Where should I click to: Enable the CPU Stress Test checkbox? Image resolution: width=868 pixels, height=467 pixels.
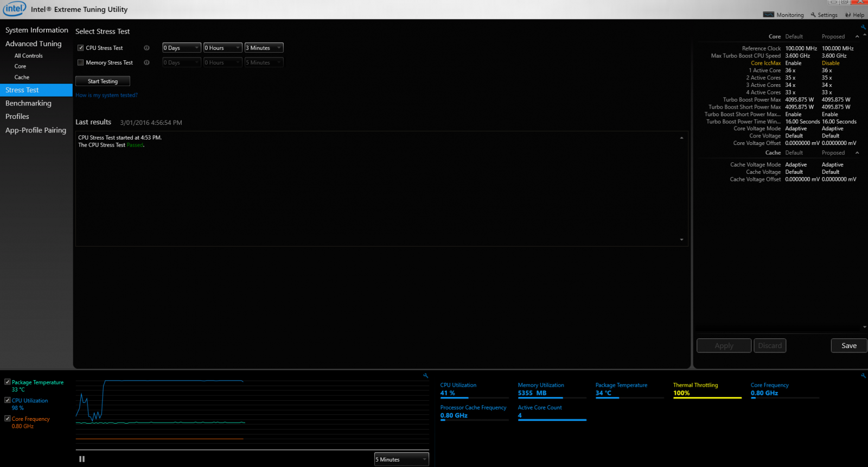coord(81,48)
